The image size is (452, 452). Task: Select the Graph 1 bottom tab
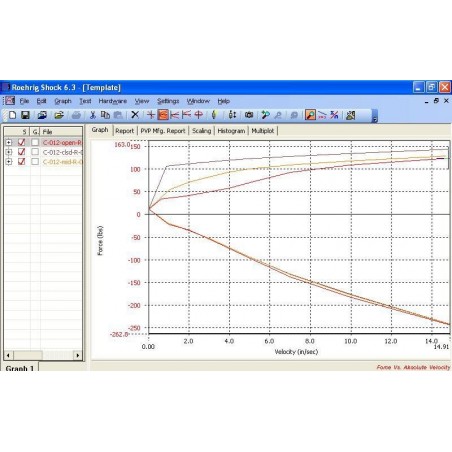[20, 368]
